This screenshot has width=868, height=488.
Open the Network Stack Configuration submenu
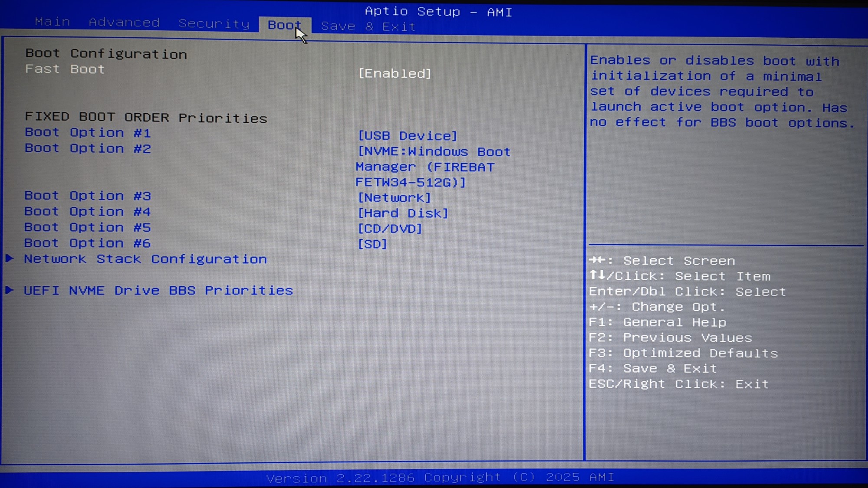tap(145, 259)
